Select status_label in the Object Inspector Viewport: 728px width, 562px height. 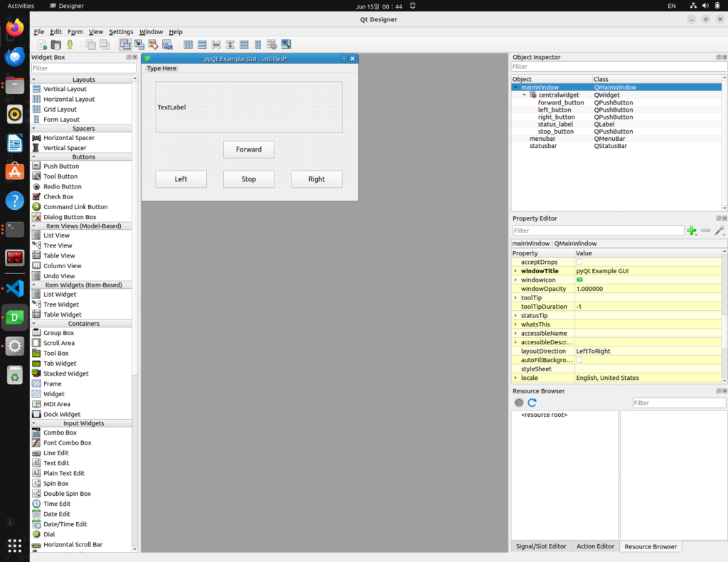coord(555,124)
